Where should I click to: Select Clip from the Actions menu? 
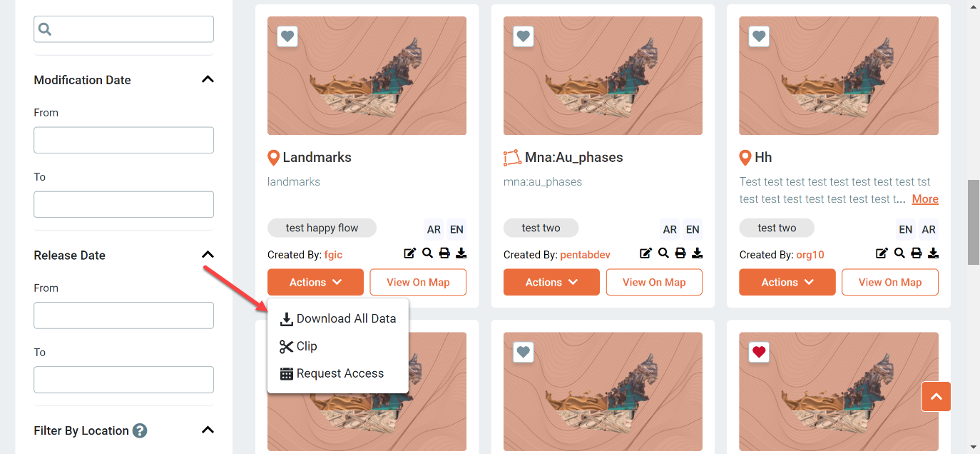pyautogui.click(x=298, y=346)
